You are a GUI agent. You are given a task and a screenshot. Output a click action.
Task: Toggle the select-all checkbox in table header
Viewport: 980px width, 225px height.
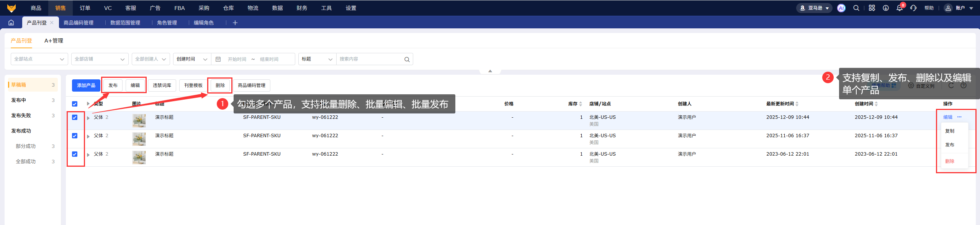[75, 104]
